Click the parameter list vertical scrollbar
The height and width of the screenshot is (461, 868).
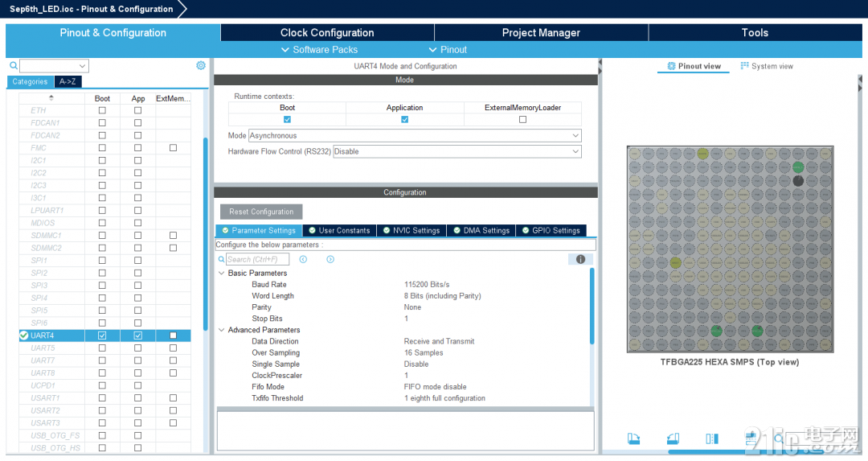coord(592,306)
